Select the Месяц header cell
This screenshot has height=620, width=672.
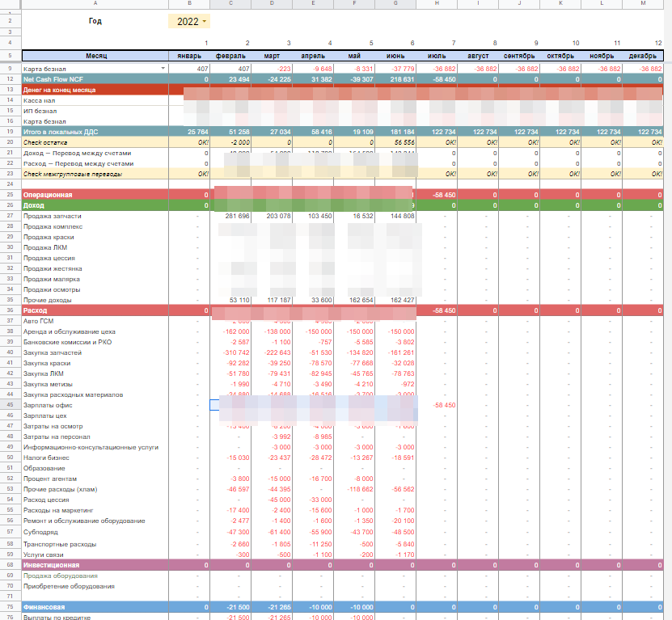(95, 56)
